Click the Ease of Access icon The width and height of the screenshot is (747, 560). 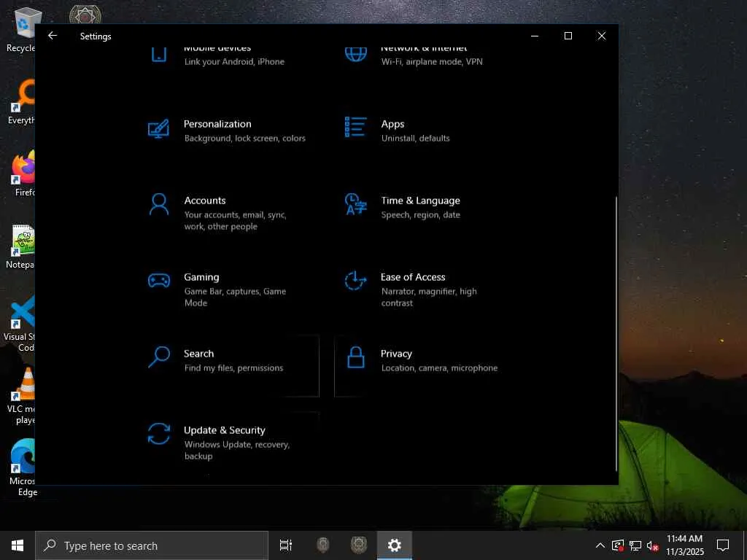click(x=355, y=281)
